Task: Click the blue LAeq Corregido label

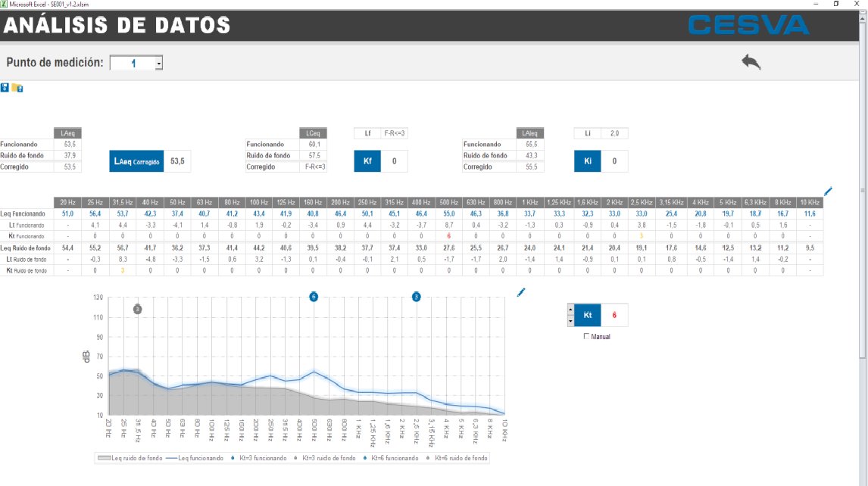Action: coord(136,161)
